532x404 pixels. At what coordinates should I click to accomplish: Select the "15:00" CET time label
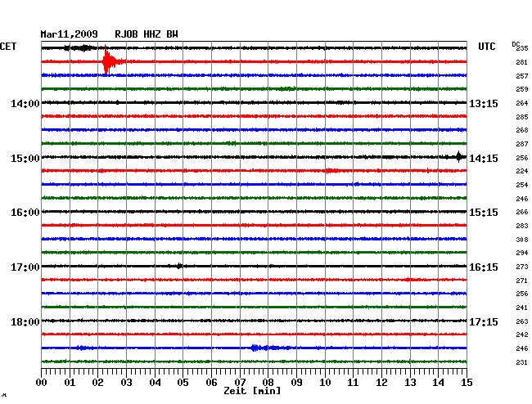coord(25,159)
